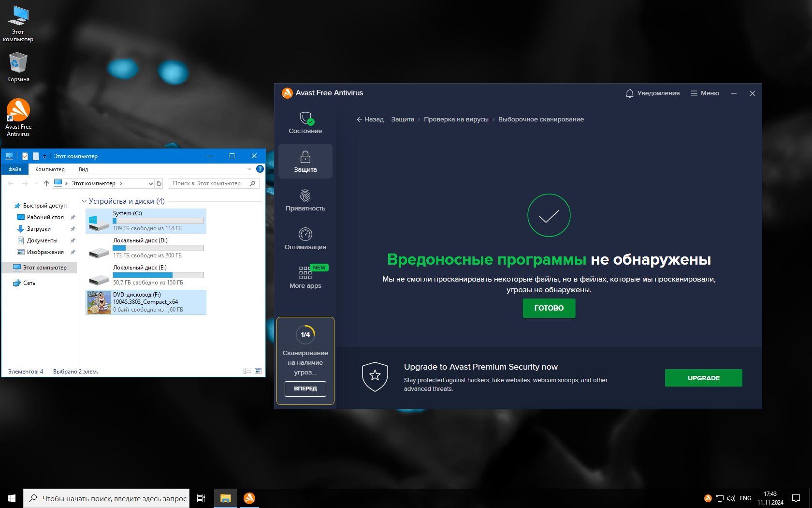Click File Explorer on the taskbar
Image resolution: width=812 pixels, height=508 pixels.
[225, 498]
